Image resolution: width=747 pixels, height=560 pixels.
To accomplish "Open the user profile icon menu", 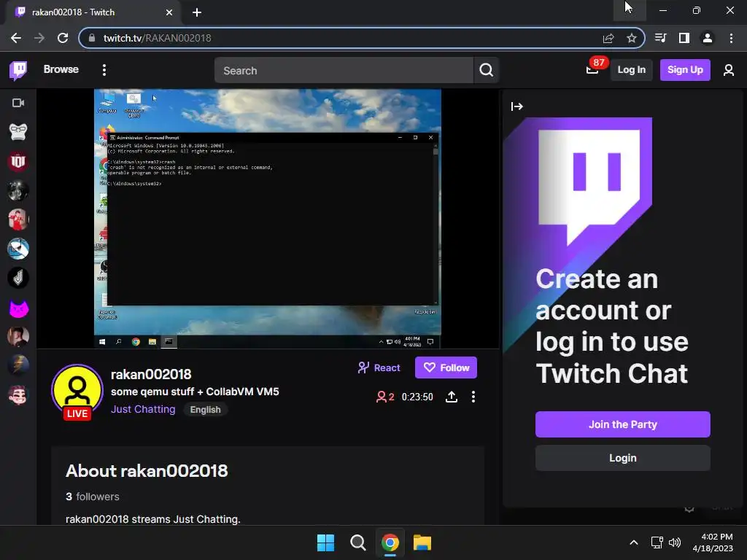I will (729, 70).
